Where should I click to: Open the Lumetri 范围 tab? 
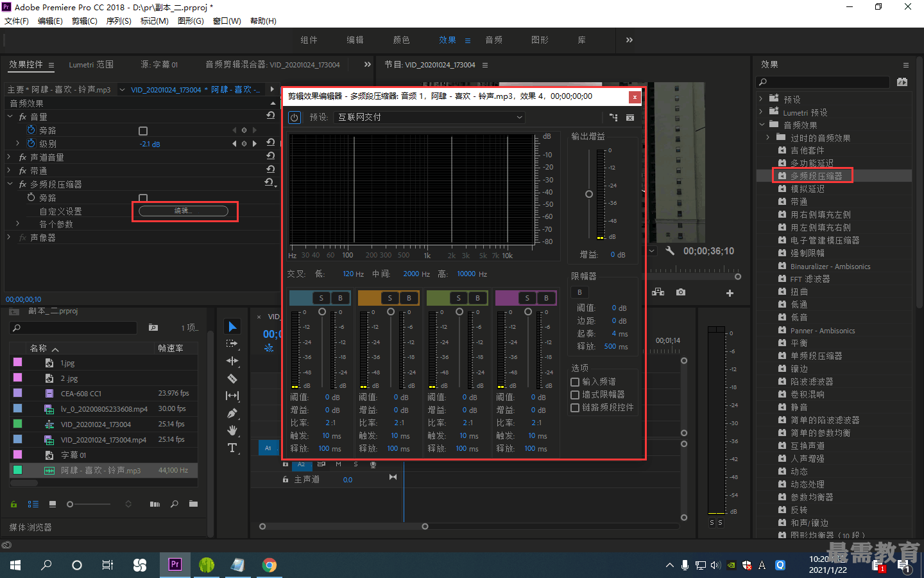(x=91, y=65)
